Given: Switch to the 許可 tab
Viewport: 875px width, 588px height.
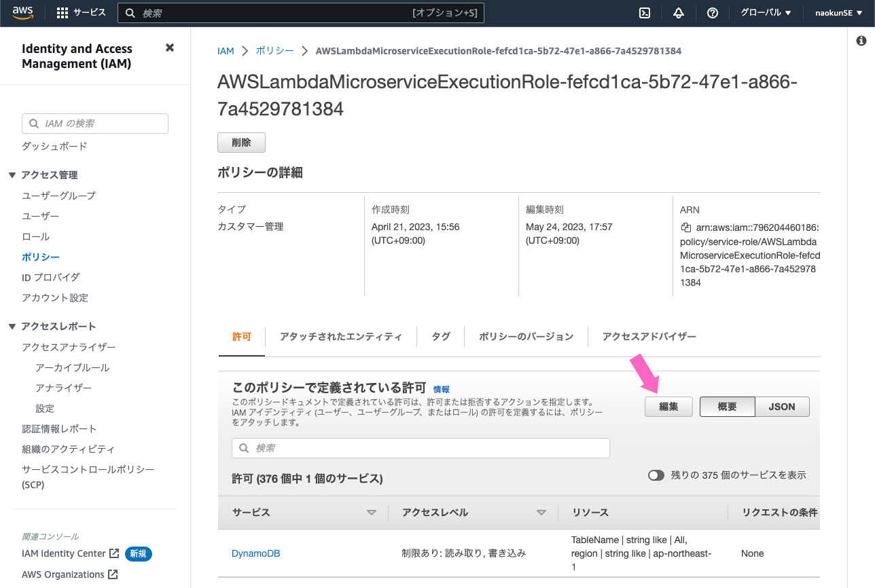Looking at the screenshot, I should (242, 337).
